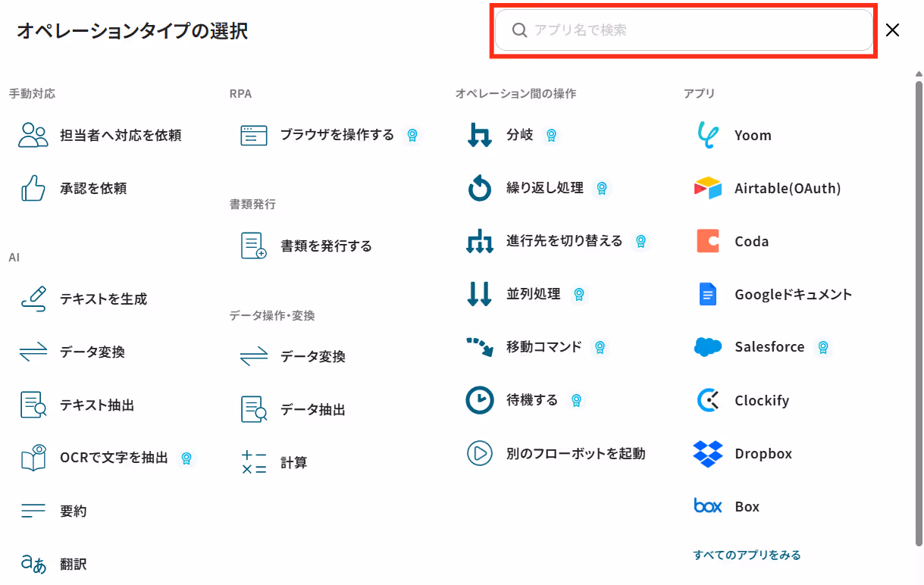Click the pencil icon for テキストを生成
Screen dimensions: 924x585
(x=33, y=299)
